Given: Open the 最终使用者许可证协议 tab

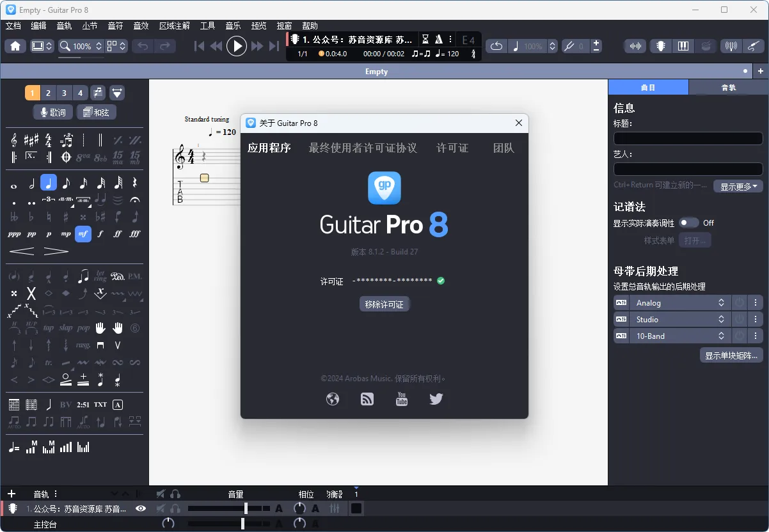Looking at the screenshot, I should tap(365, 148).
